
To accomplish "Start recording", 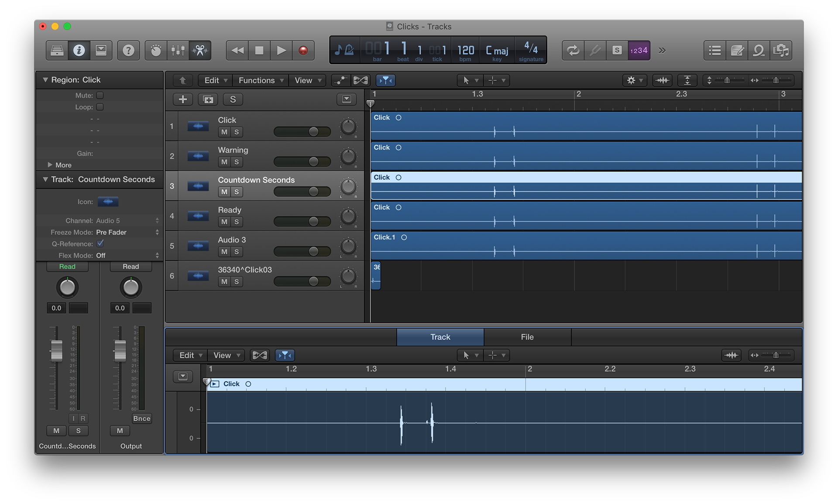I will click(x=303, y=51).
